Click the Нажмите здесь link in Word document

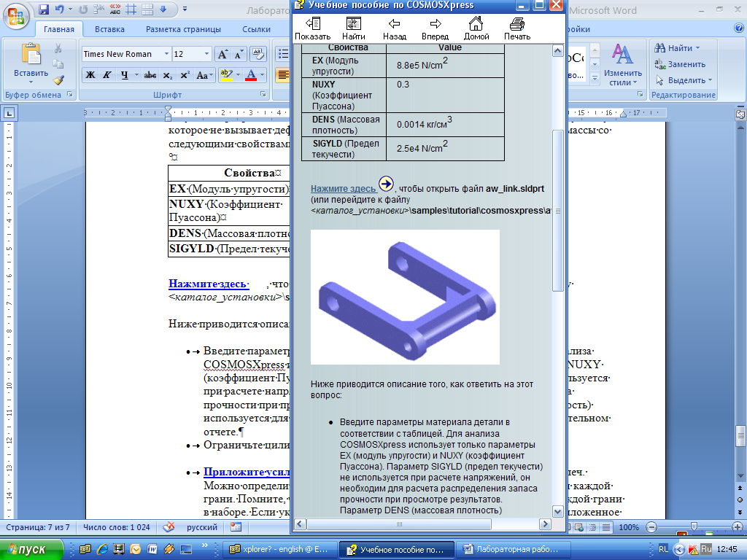[209, 284]
